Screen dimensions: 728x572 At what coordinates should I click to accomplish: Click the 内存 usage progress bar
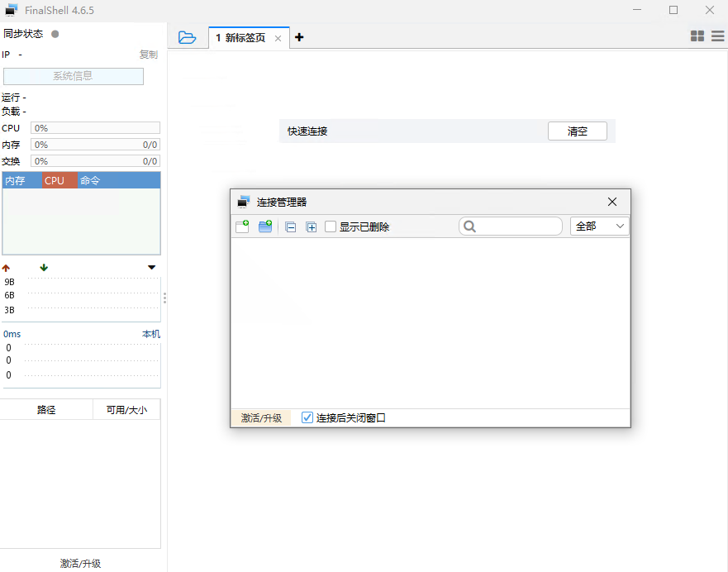95,145
